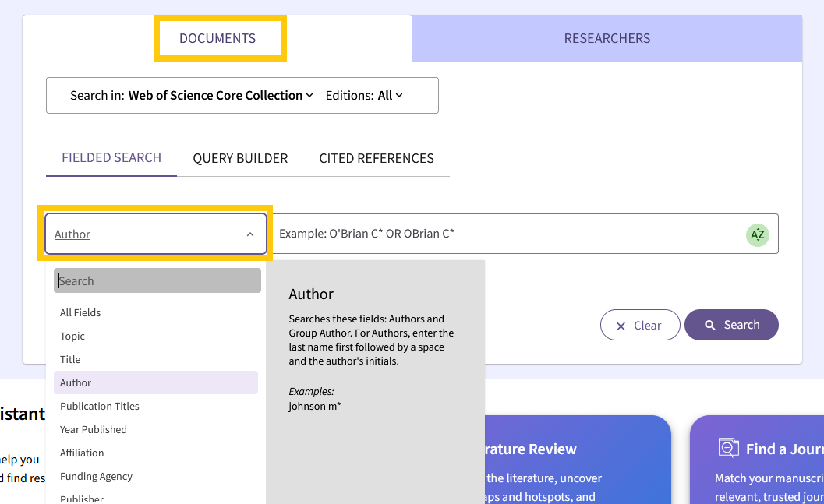Select Publication Titles from the list

pos(156,407)
